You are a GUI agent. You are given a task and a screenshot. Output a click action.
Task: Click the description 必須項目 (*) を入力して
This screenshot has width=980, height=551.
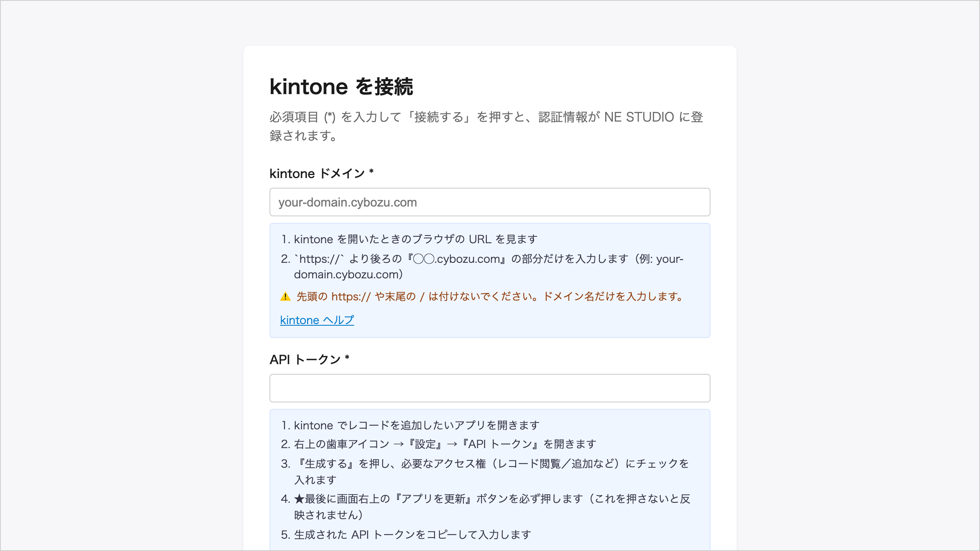(x=486, y=126)
